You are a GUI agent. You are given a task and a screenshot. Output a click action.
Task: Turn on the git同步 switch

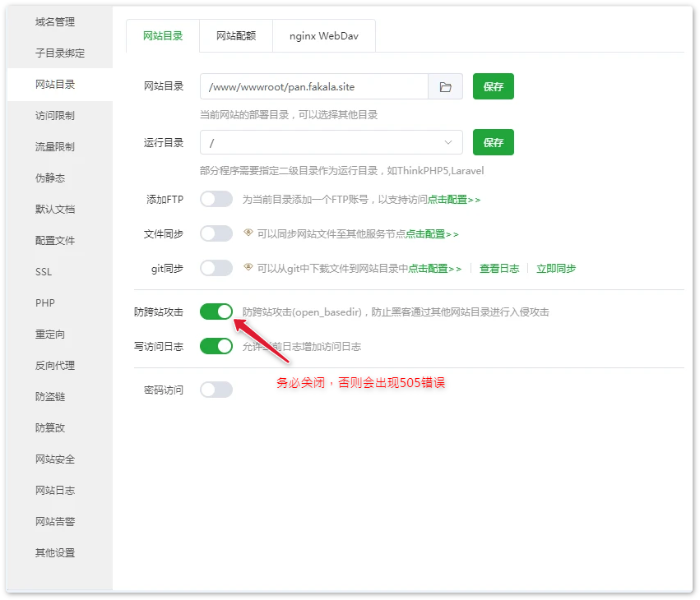click(216, 268)
